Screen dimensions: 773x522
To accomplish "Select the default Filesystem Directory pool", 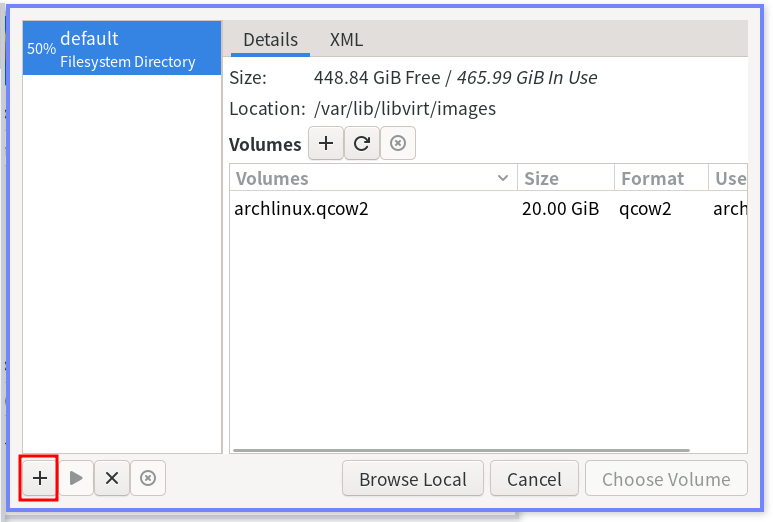I will pyautogui.click(x=127, y=49).
